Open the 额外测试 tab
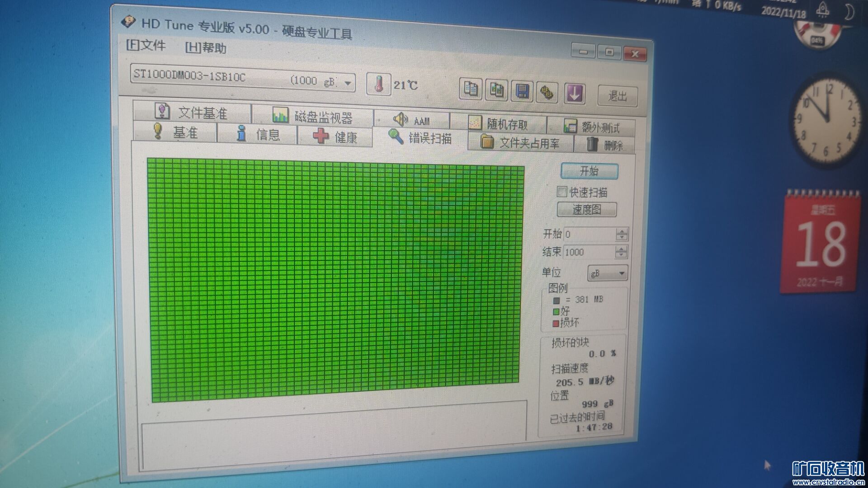 click(x=591, y=127)
